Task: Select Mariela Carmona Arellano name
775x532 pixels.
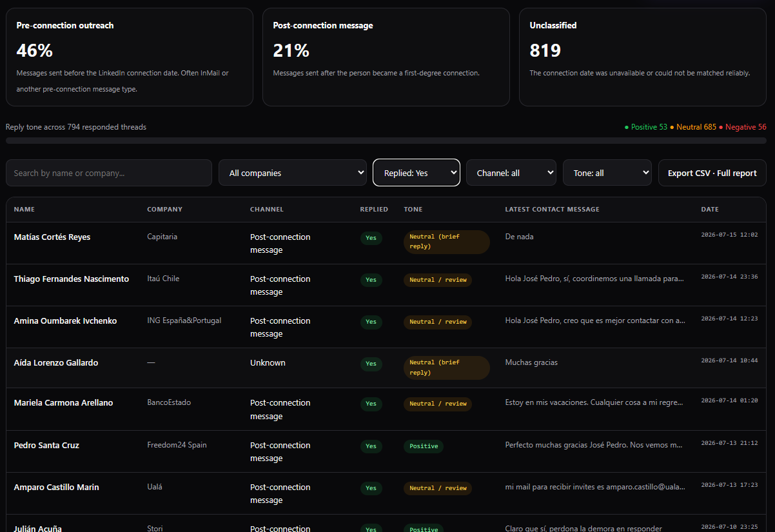Action: pyautogui.click(x=63, y=403)
